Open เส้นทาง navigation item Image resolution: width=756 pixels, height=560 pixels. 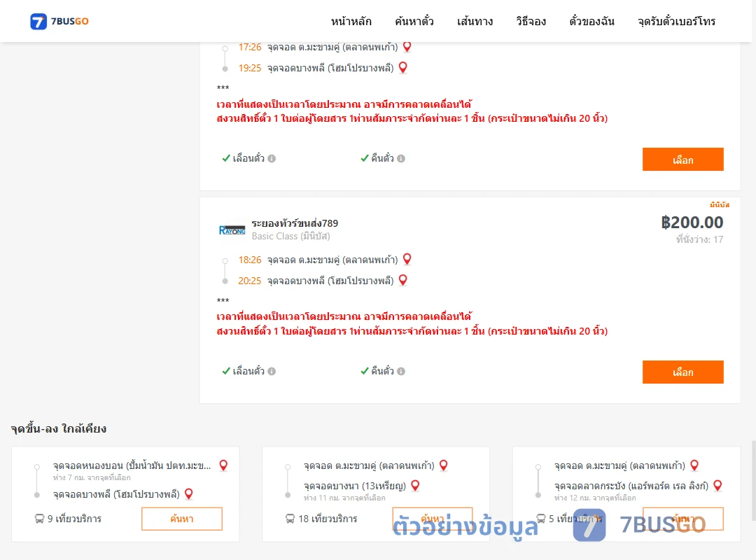pos(475,21)
